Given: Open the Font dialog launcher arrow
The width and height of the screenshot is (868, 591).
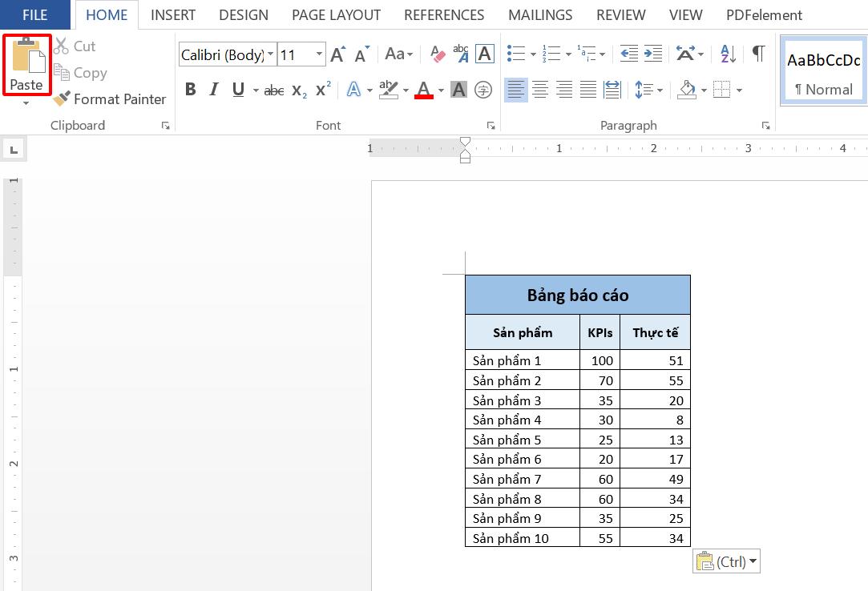Looking at the screenshot, I should [x=490, y=126].
